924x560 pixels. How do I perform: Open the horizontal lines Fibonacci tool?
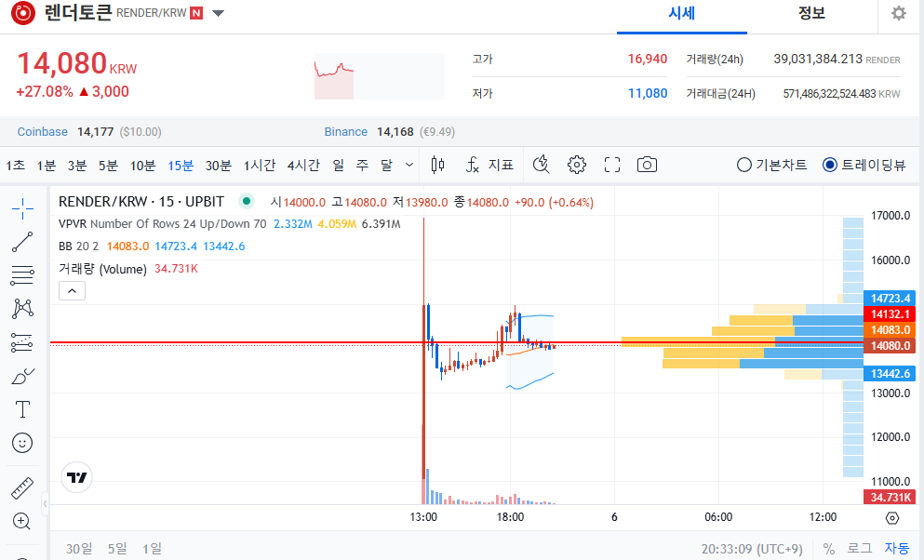tap(22, 275)
